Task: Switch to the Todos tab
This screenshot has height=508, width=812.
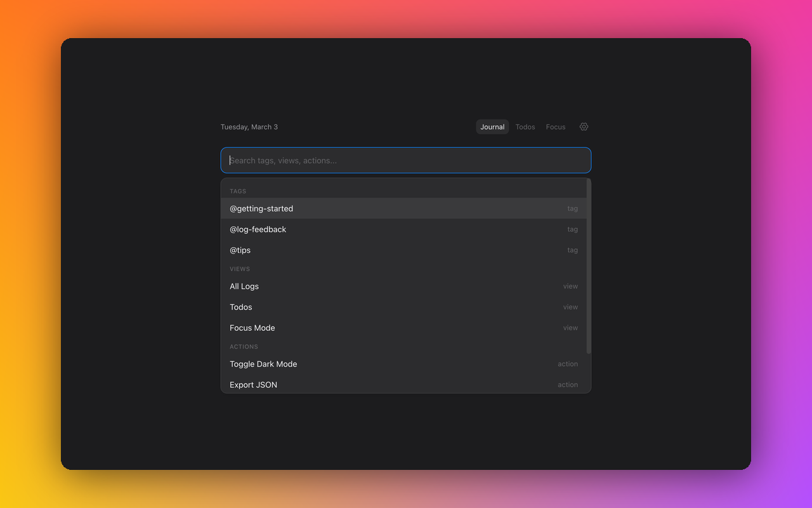Action: [x=525, y=126]
